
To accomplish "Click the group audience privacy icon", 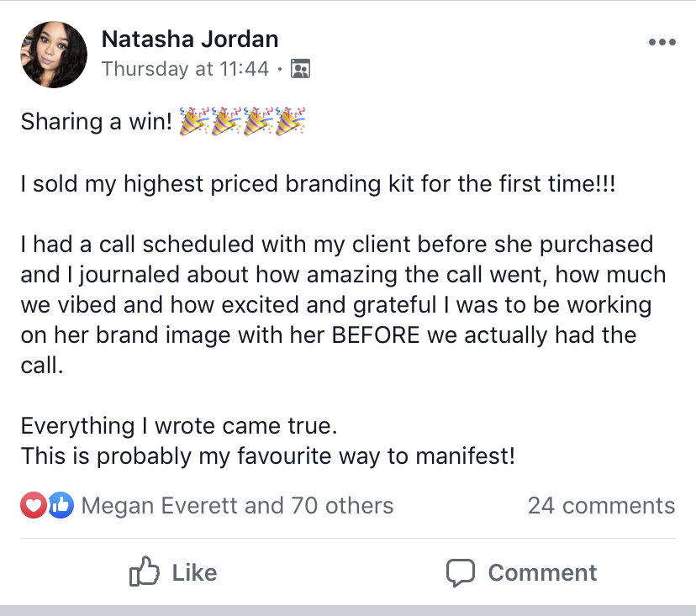I will click(300, 69).
